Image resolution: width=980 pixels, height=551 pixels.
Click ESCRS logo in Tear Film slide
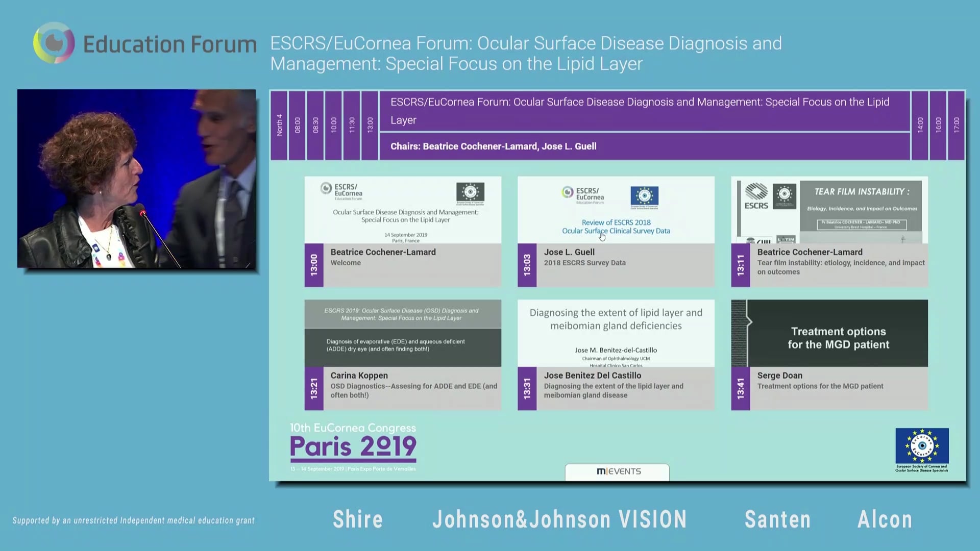coord(756,196)
